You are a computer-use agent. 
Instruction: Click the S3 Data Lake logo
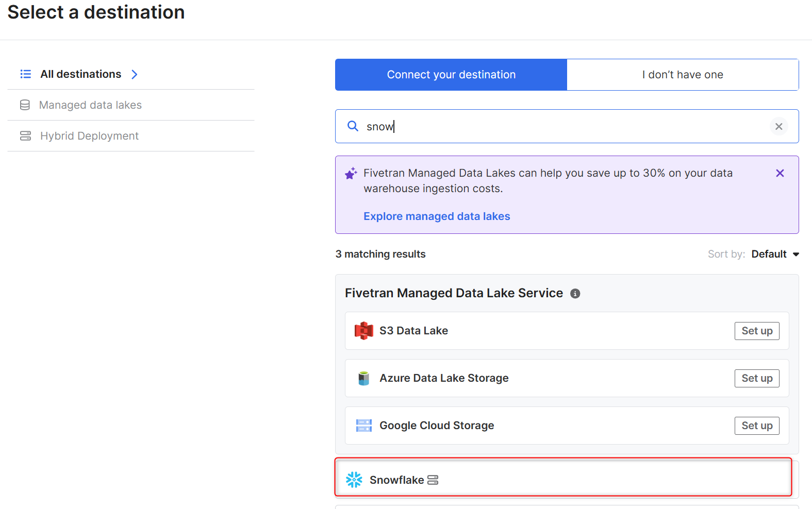[364, 331]
